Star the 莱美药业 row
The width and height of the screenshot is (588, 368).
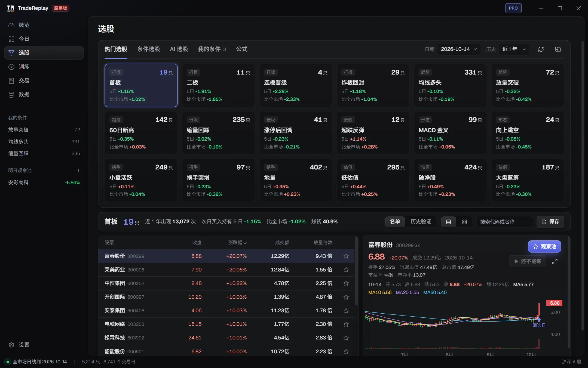click(346, 270)
